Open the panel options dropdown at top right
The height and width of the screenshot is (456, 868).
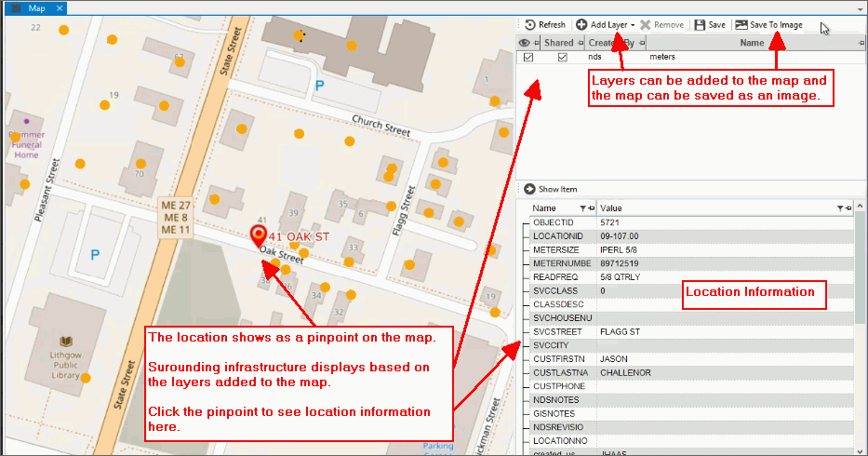click(861, 7)
